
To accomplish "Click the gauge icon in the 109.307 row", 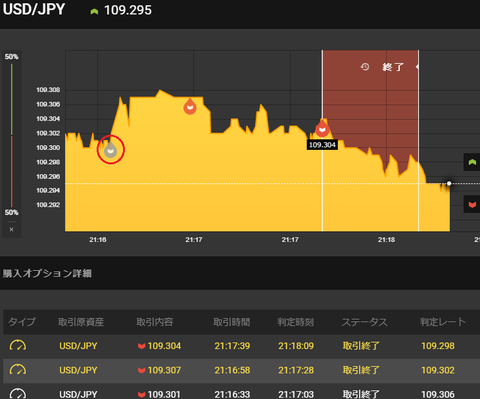I will [18, 370].
